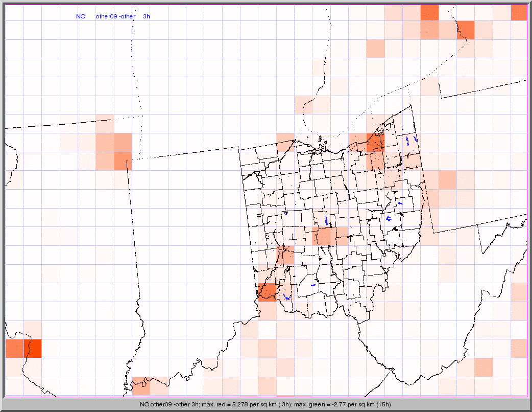Click the 3h text in the title label

pyautogui.click(x=147, y=16)
